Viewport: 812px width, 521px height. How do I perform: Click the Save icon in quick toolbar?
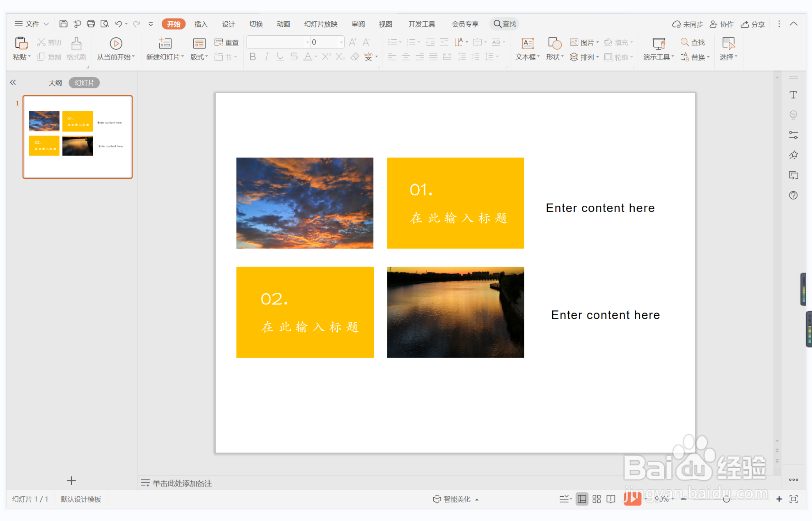pyautogui.click(x=63, y=24)
